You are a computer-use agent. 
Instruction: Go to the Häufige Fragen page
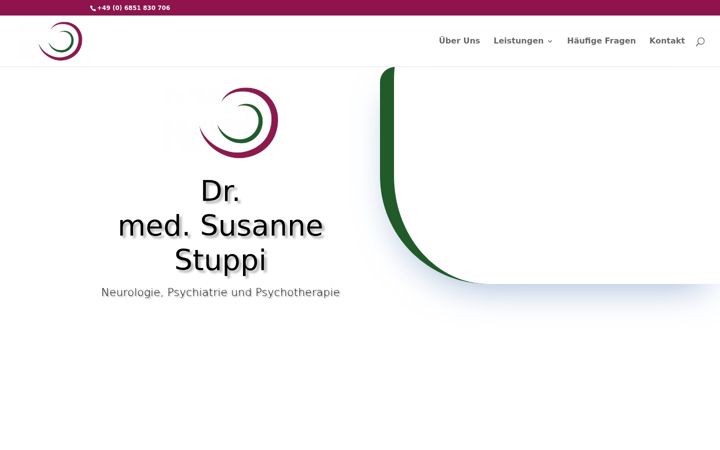pos(601,41)
